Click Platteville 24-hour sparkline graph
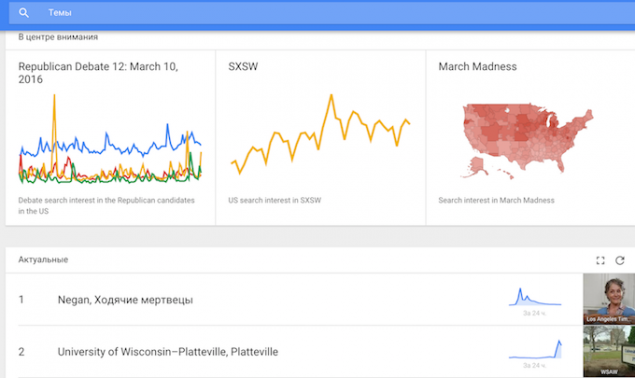The height and width of the screenshot is (378, 635). click(535, 349)
